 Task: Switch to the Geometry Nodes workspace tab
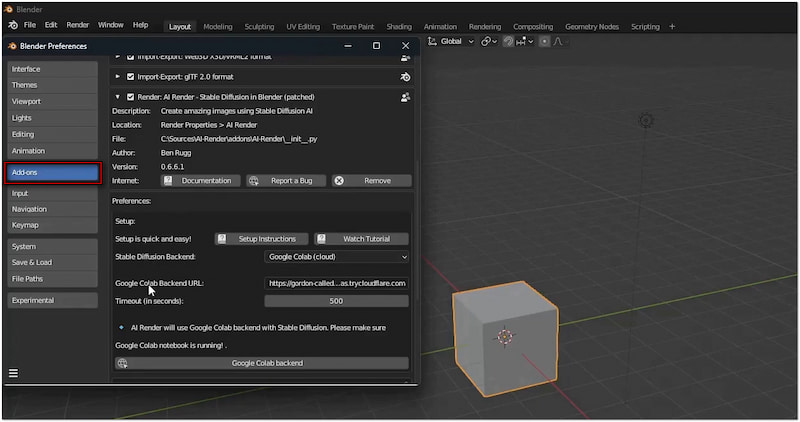pos(592,27)
